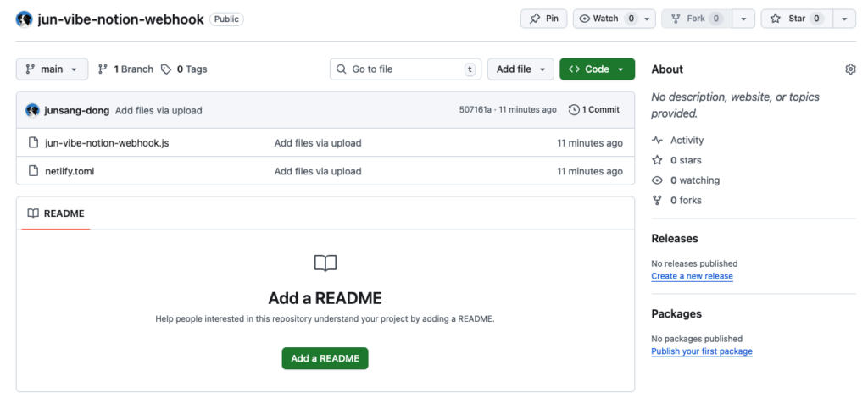
Task: Click file icon next to netlify.toml
Action: (x=33, y=171)
